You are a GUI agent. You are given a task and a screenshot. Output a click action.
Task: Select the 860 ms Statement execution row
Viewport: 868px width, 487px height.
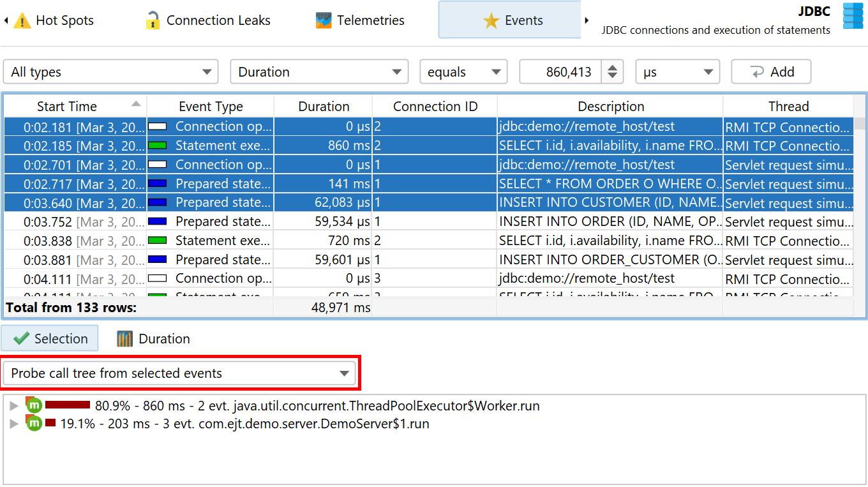(x=429, y=146)
